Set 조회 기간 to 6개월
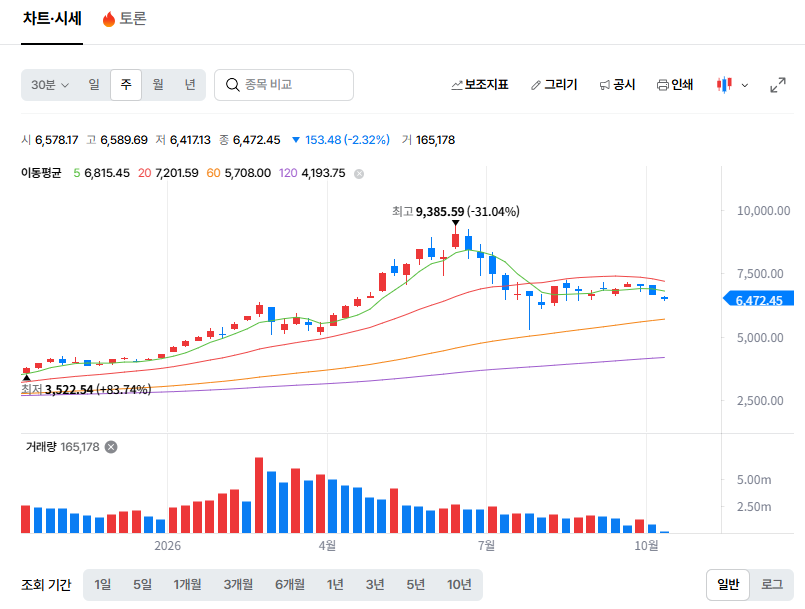 pos(290,584)
